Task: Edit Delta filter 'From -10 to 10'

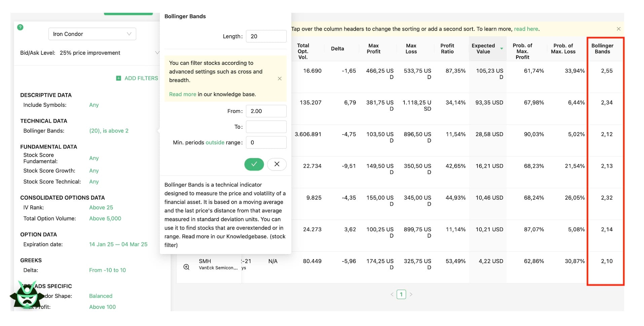Action: 107,270
